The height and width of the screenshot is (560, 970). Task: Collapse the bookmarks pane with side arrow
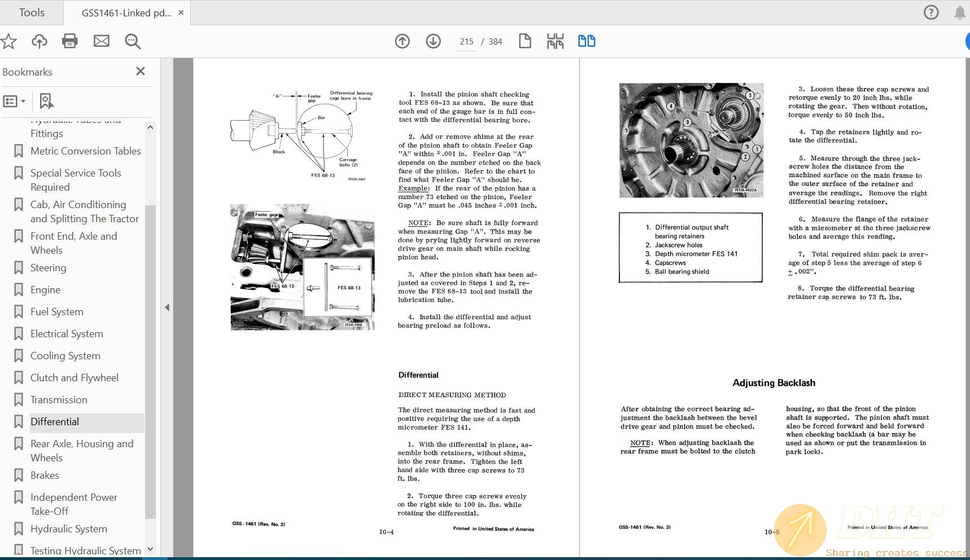pos(167,307)
